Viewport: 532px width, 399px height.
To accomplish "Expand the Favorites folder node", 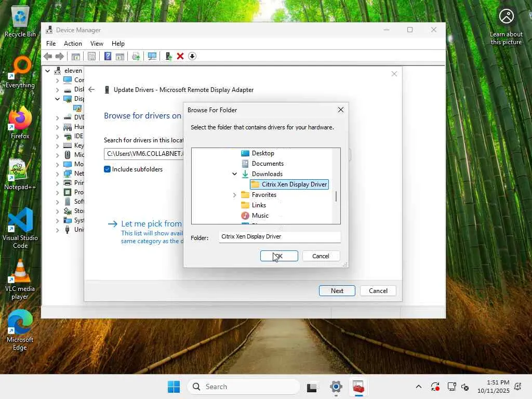I will [x=234, y=195].
